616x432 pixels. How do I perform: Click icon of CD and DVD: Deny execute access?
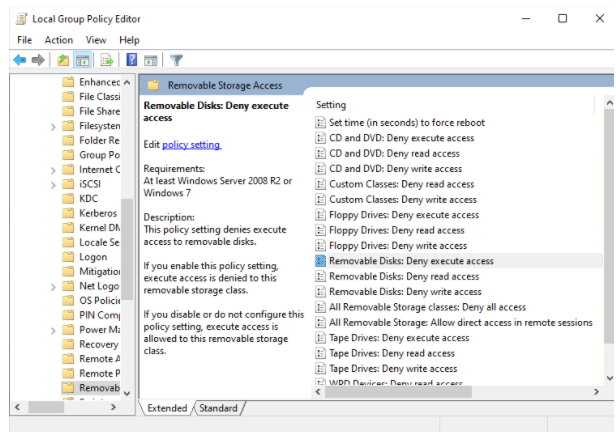tap(321, 138)
